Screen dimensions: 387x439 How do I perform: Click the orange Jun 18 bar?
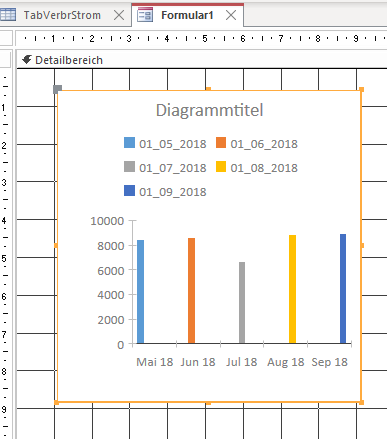pyautogui.click(x=191, y=291)
